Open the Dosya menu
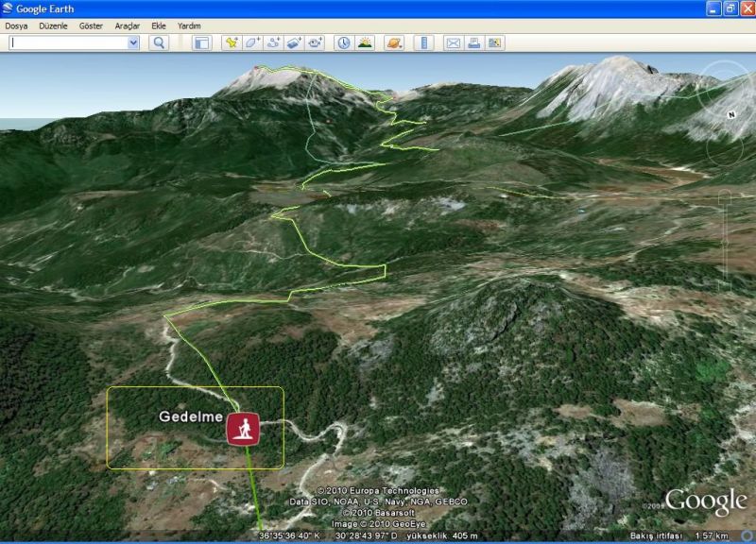Viewport: 756px width, 544px height. [16, 25]
